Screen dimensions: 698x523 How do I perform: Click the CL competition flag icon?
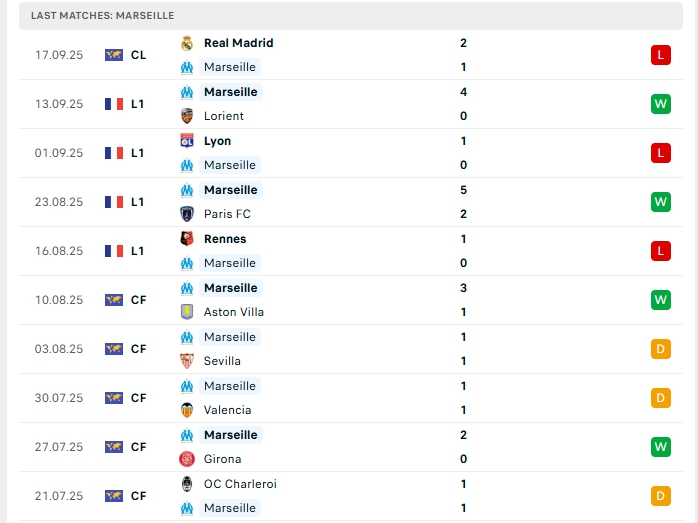click(114, 55)
